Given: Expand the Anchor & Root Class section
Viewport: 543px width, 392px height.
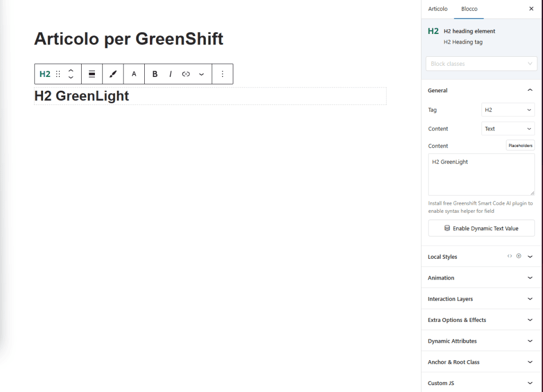Looking at the screenshot, I should (x=481, y=362).
